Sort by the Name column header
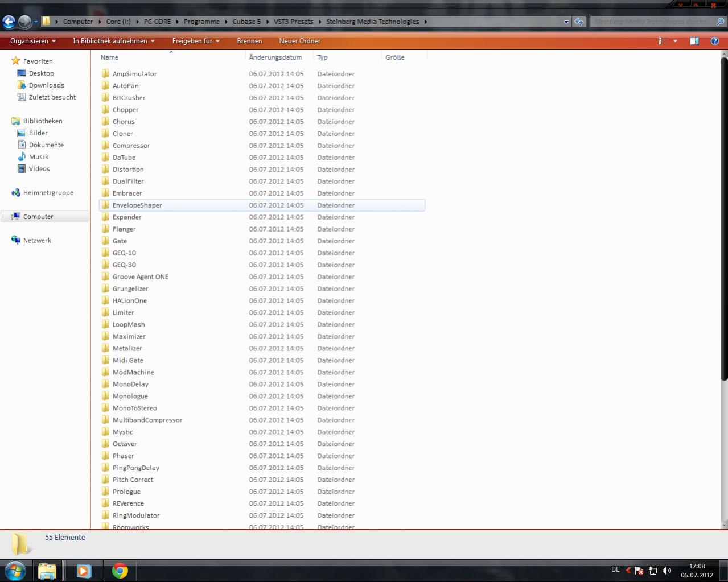Screen dimensions: 728x582 [171, 57]
